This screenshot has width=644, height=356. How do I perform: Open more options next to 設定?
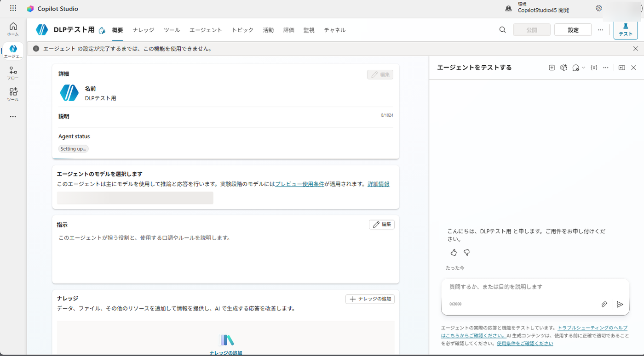[600, 30]
